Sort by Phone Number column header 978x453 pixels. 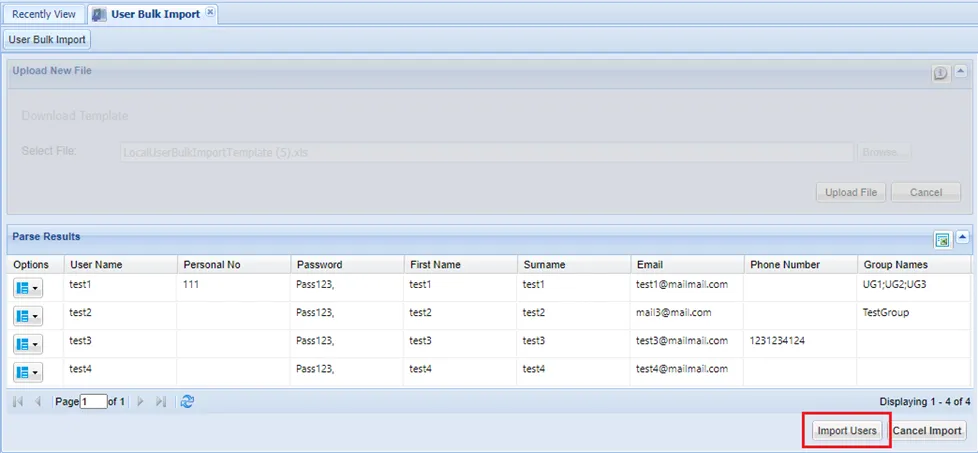tap(800, 265)
